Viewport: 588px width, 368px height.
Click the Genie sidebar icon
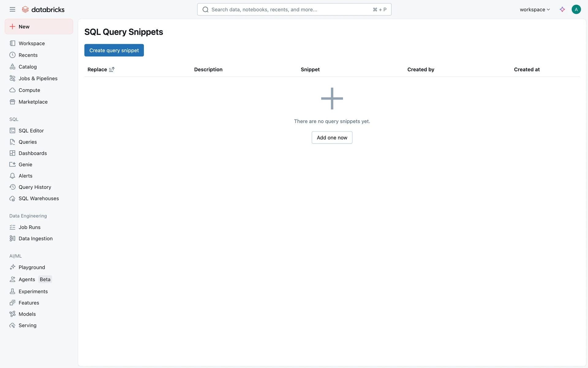(12, 164)
